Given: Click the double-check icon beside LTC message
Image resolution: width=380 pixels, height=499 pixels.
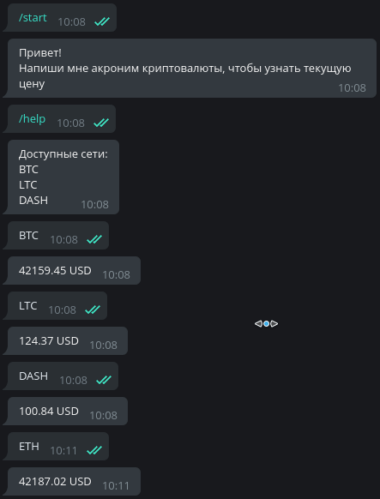Looking at the screenshot, I should [x=93, y=310].
